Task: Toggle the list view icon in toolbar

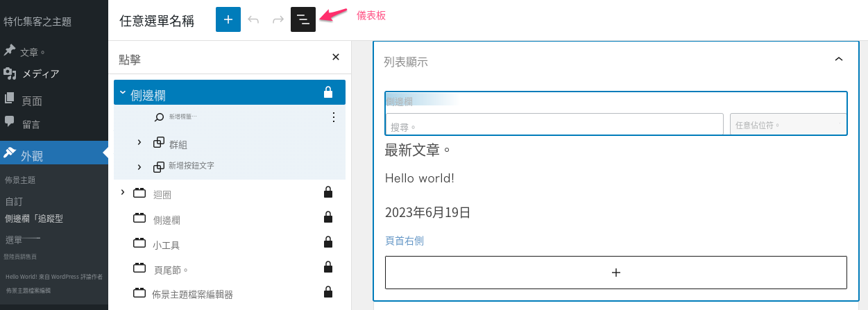Action: [x=303, y=19]
